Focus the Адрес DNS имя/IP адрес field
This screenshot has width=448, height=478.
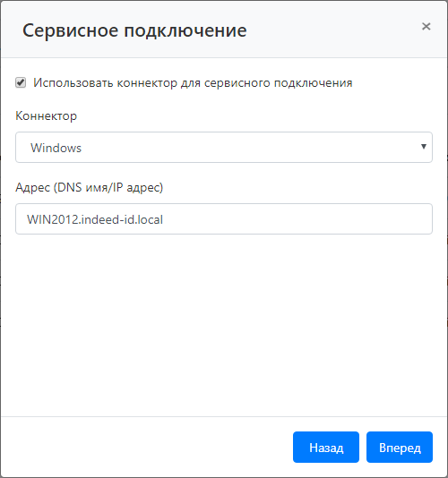coord(224,219)
